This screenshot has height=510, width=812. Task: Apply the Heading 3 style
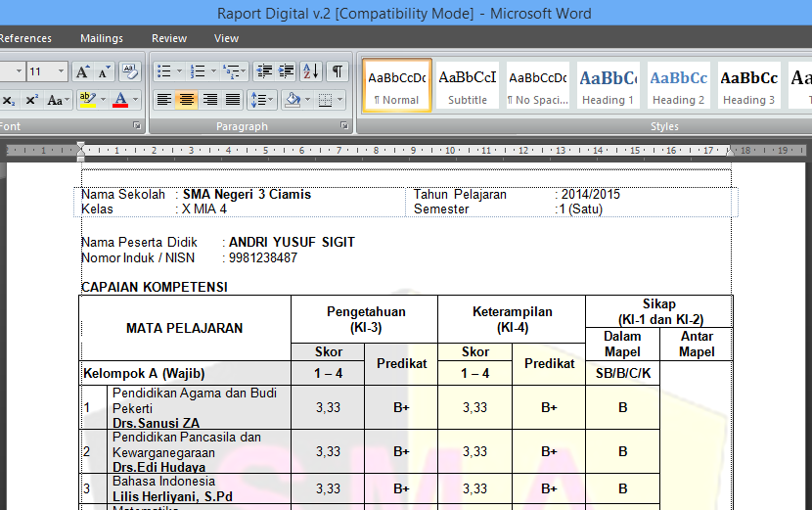(x=749, y=85)
